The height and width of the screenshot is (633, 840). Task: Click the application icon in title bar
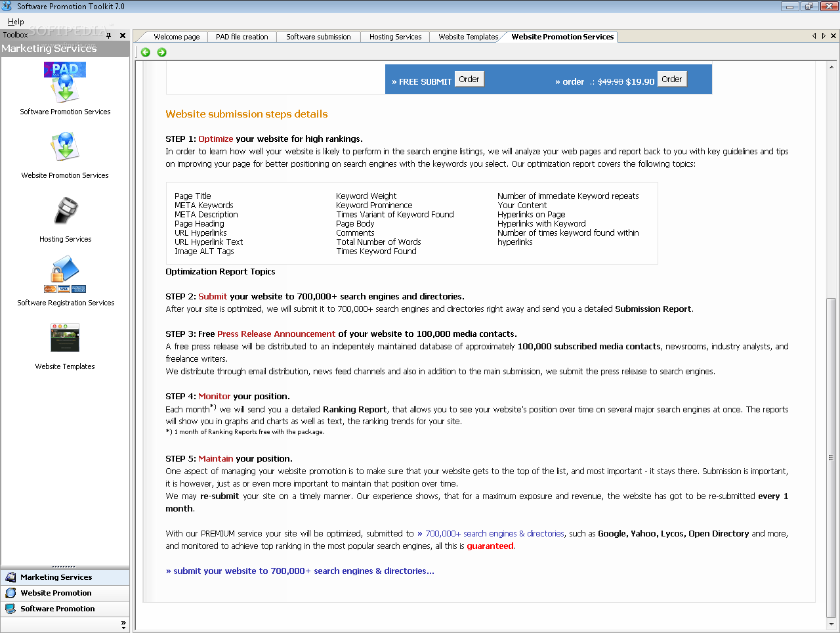(7, 7)
